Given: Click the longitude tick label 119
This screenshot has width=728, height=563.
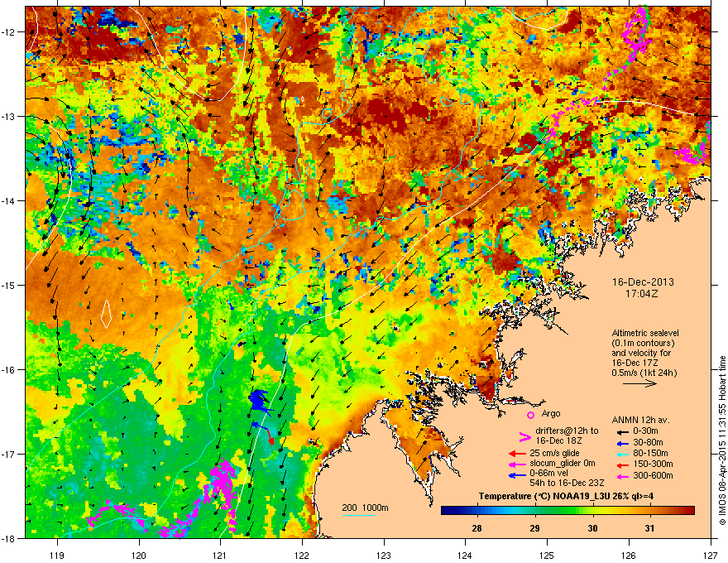Looking at the screenshot, I should (57, 555).
